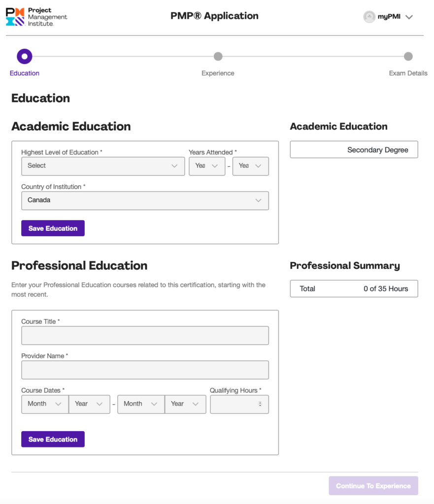
Task: Expand the myPMI account menu chevron
Action: [409, 17]
